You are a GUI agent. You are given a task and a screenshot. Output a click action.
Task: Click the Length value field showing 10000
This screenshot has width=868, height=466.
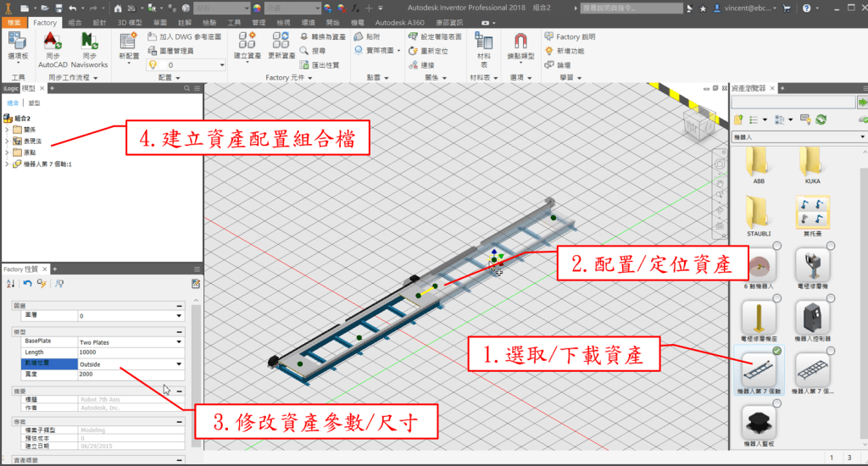(x=127, y=352)
